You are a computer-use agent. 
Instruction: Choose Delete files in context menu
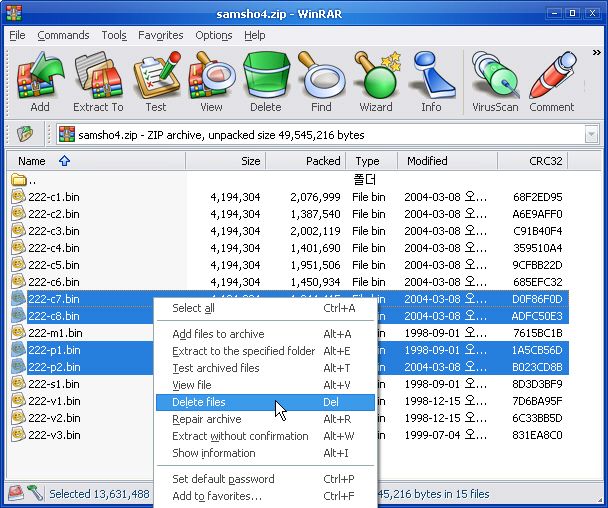265,402
